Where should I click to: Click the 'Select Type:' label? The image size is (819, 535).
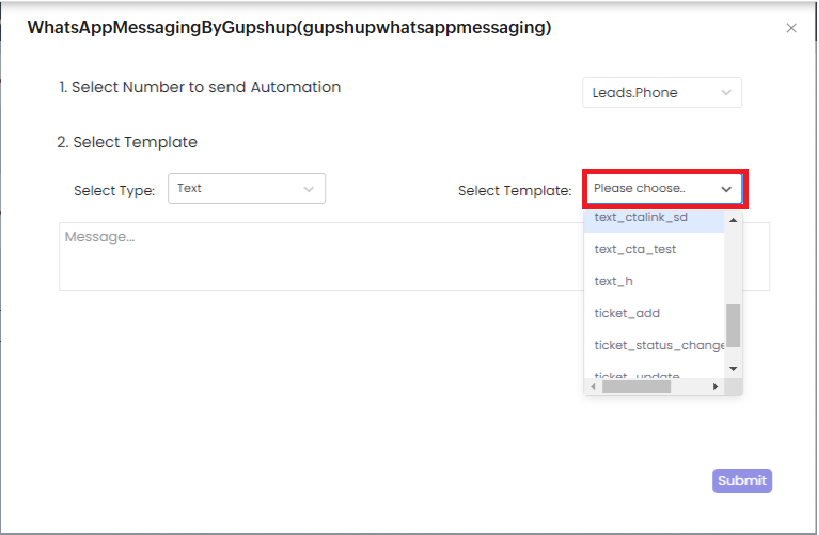point(115,191)
